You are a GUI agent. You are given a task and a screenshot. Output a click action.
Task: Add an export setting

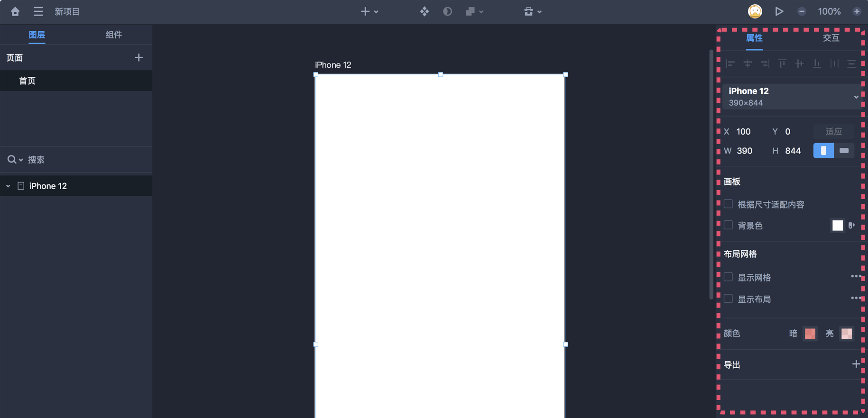click(x=856, y=364)
